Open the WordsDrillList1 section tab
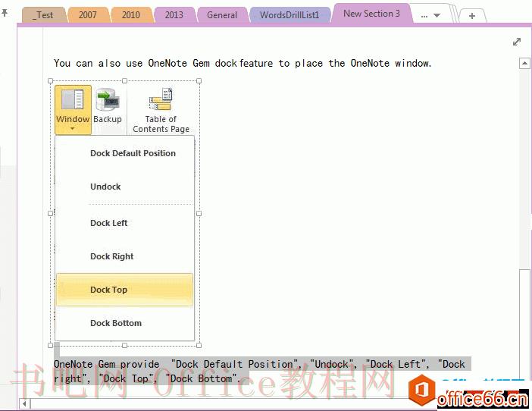 [x=289, y=15]
